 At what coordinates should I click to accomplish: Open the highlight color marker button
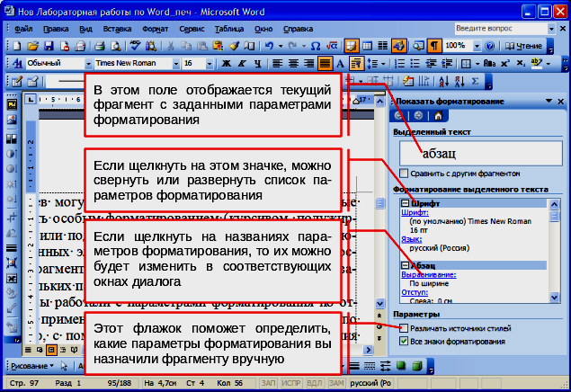[x=537, y=63]
